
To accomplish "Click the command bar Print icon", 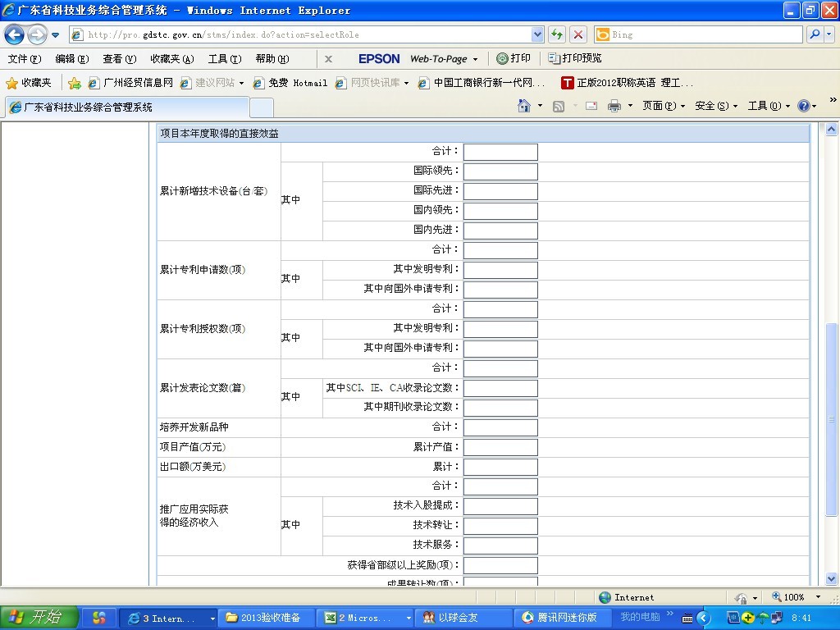I will coord(614,106).
